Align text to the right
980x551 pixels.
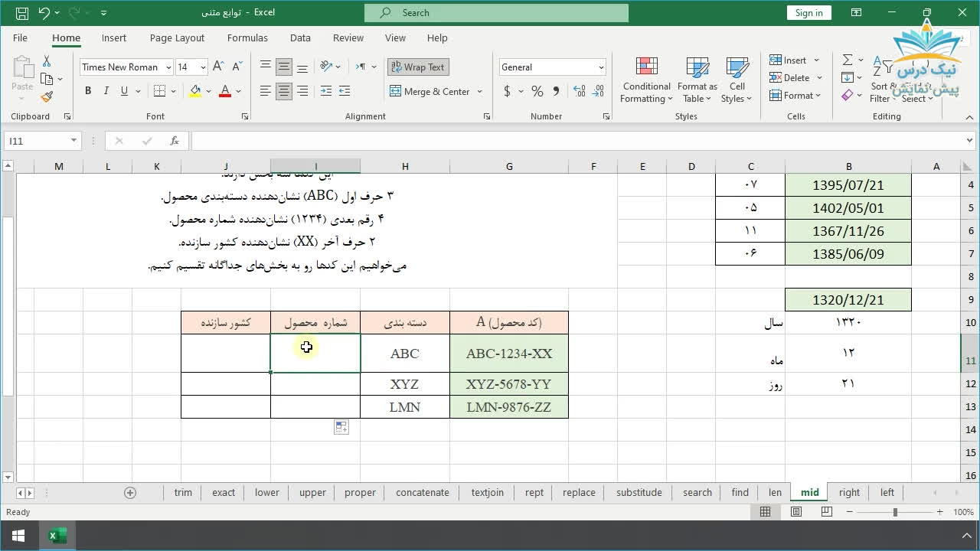click(302, 91)
